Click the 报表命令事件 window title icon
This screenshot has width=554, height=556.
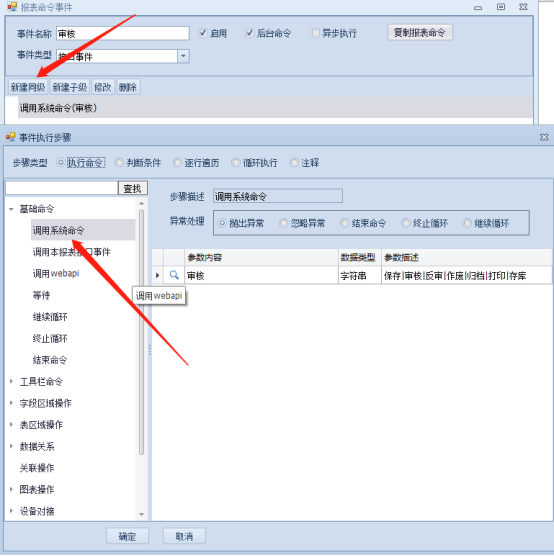point(12,7)
